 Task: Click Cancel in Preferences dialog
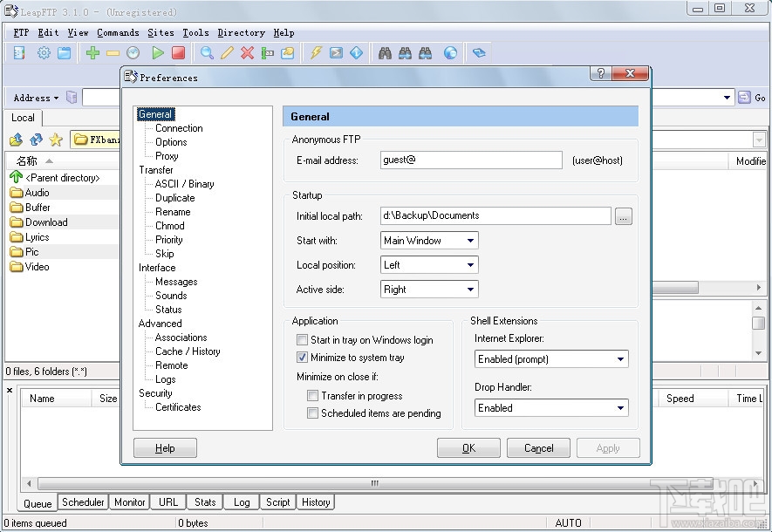coord(538,448)
